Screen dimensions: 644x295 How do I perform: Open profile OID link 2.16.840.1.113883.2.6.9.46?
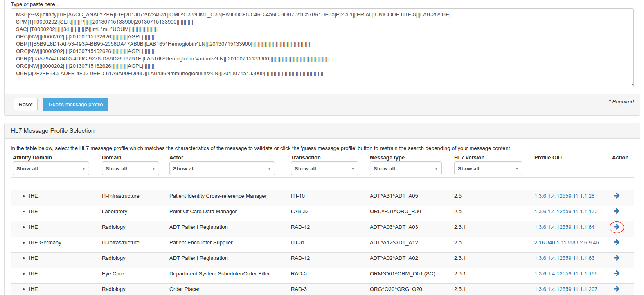566,243
